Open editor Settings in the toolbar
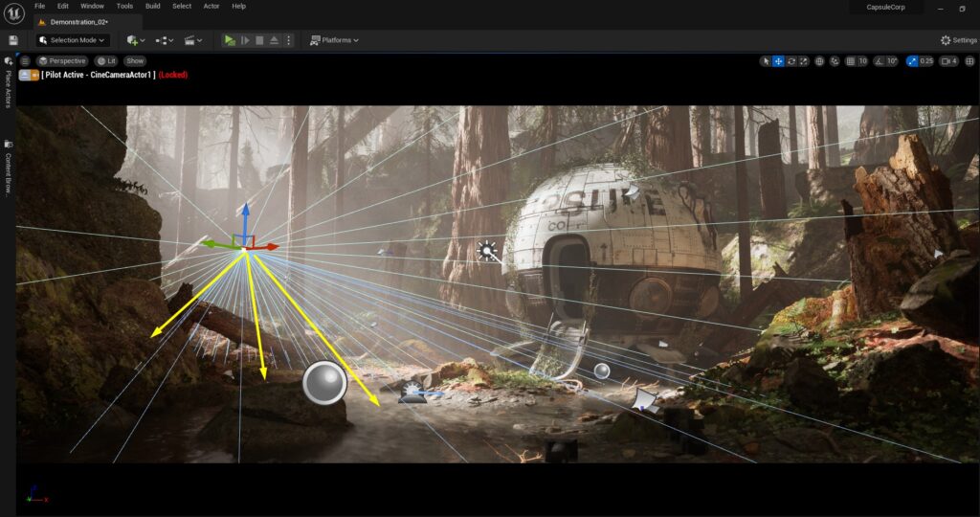The image size is (980, 517). click(959, 40)
